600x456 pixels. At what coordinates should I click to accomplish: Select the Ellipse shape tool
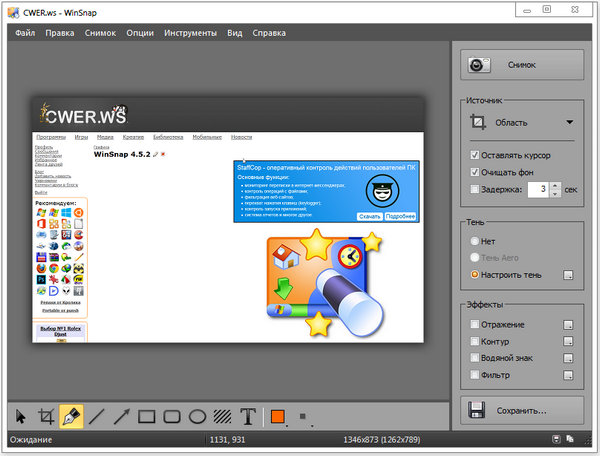point(197,416)
